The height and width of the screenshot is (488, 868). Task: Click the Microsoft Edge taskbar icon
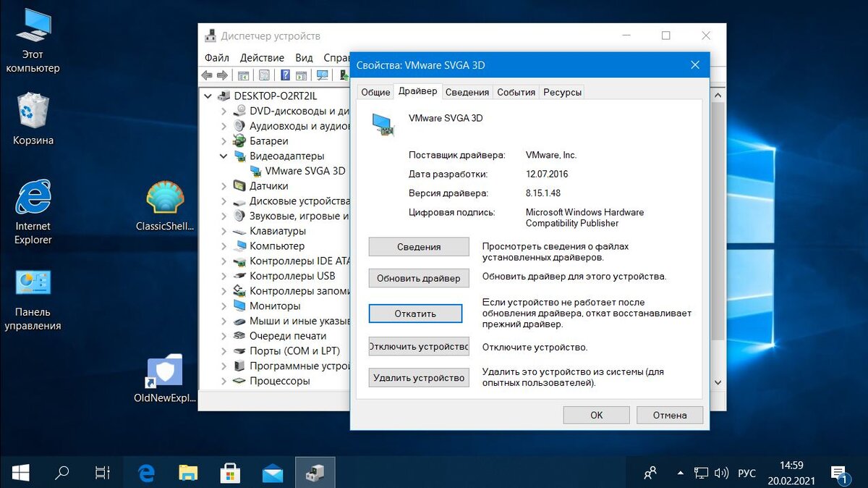(x=147, y=474)
